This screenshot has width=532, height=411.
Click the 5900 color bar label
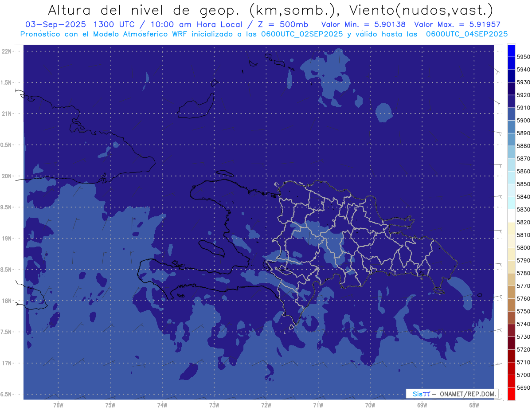pyautogui.click(x=524, y=120)
